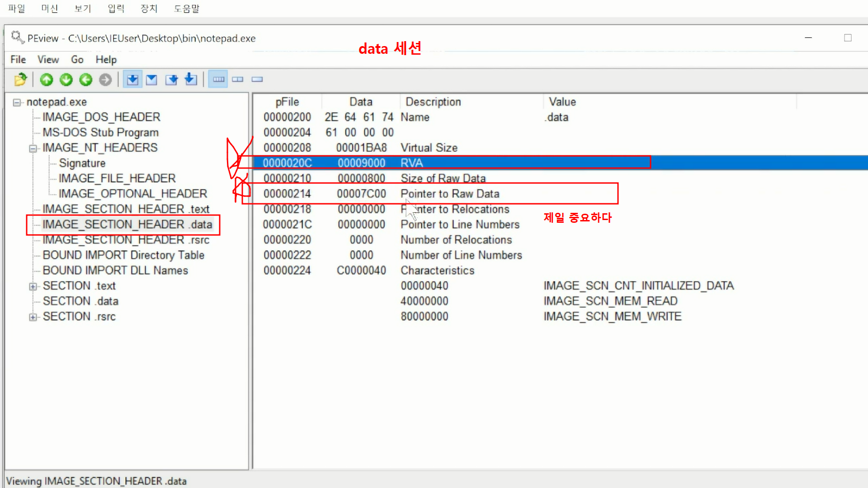Click the first blue download-arrow view icon
The width and height of the screenshot is (868, 488).
132,80
